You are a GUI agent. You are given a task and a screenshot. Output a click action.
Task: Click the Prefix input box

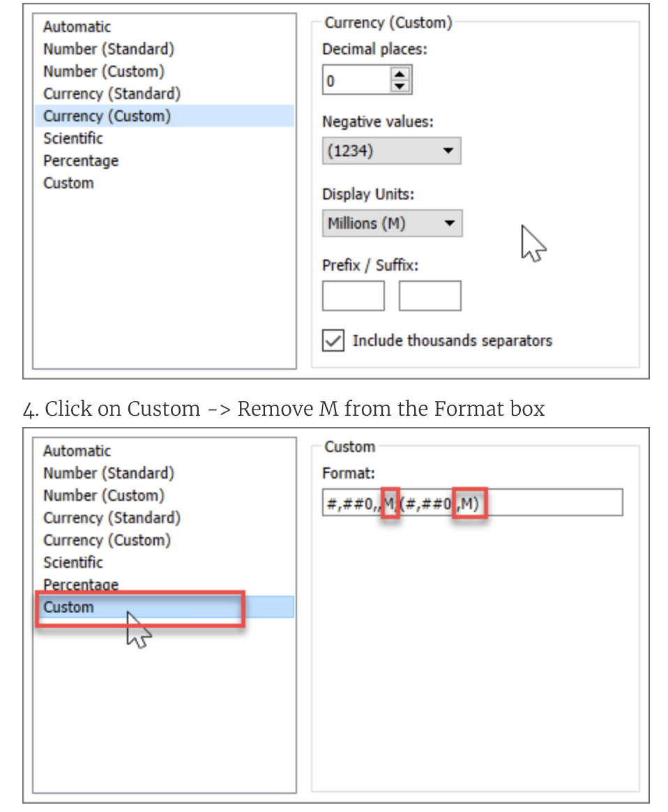pos(354,296)
